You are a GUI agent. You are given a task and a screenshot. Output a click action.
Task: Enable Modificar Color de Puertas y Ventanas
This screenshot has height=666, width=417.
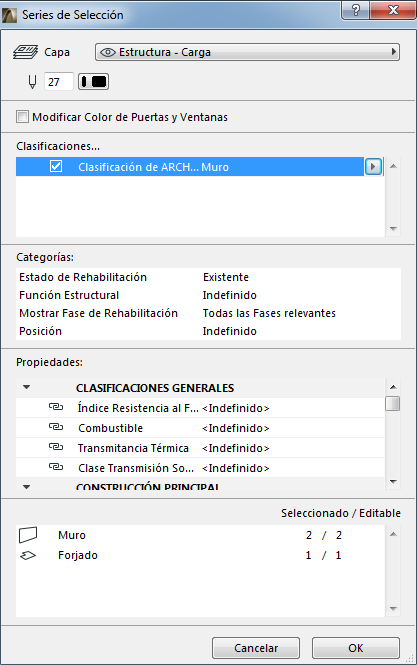(22, 116)
